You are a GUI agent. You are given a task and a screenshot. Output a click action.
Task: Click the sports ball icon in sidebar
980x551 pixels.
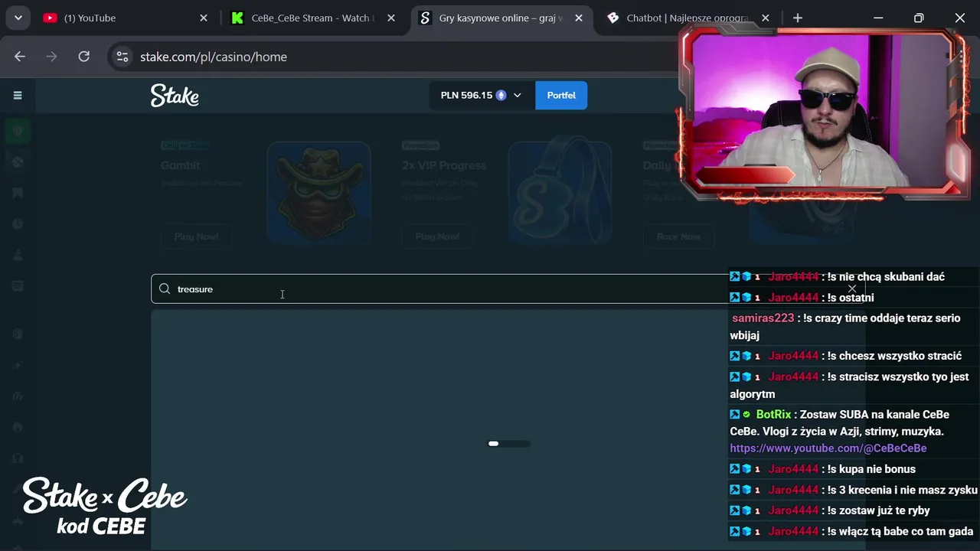[18, 162]
